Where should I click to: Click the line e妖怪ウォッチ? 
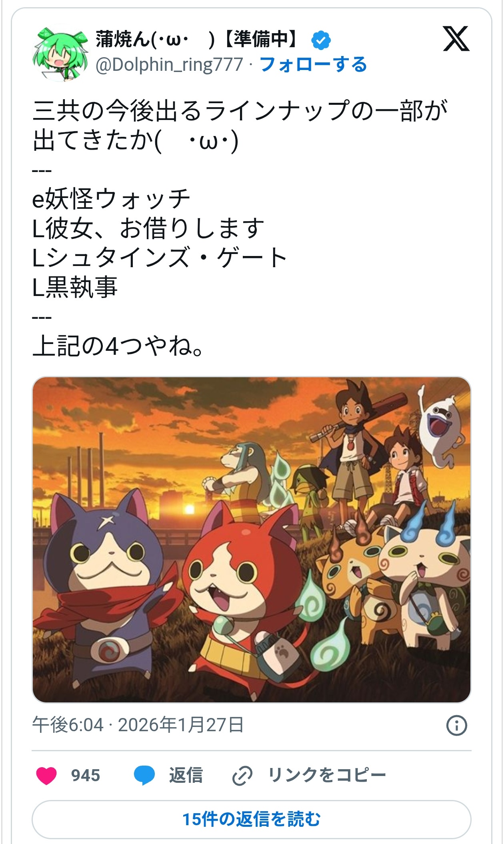(x=111, y=198)
